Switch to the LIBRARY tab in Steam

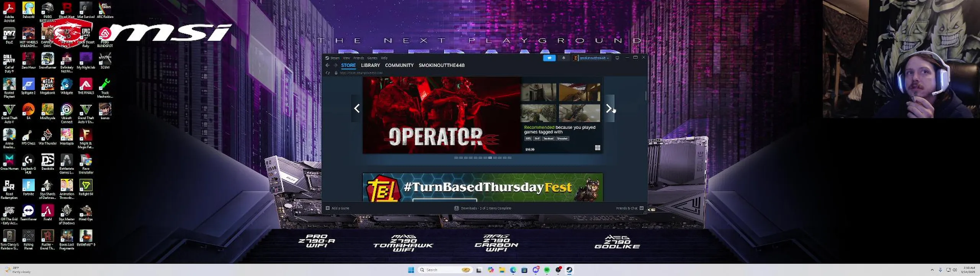coord(370,65)
